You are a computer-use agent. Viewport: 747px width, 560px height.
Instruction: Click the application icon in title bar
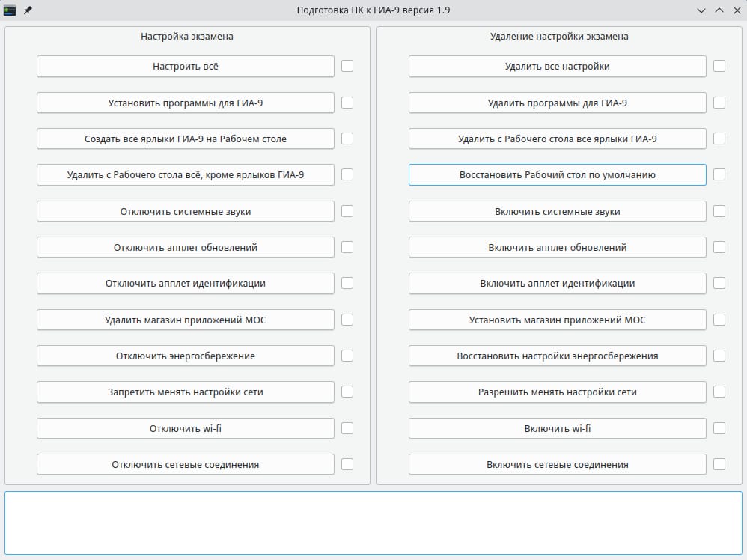coord(10,10)
